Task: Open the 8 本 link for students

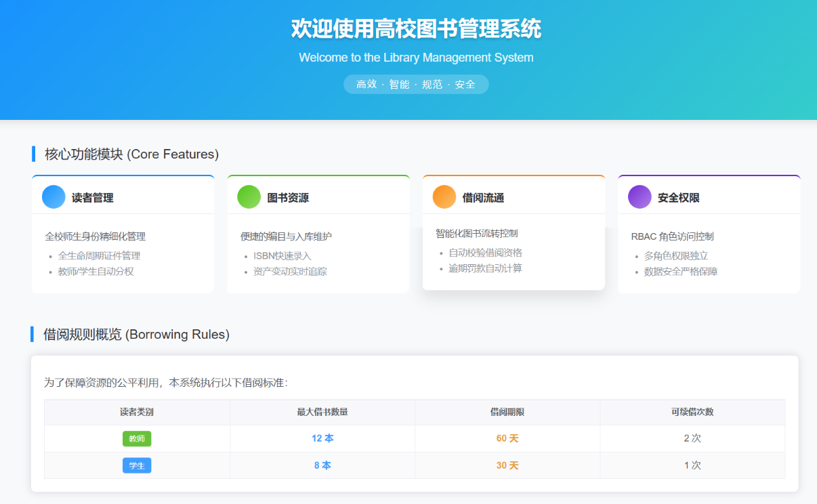Action: click(322, 465)
